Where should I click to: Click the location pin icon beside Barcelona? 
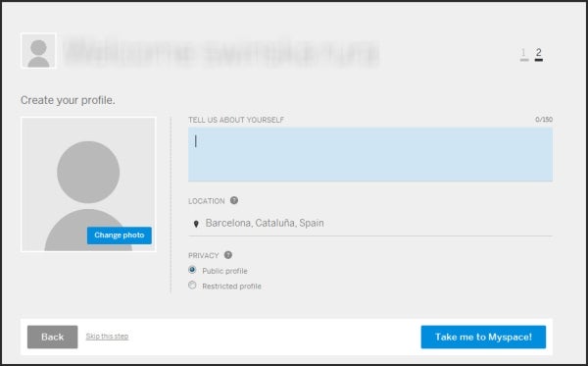tap(196, 224)
